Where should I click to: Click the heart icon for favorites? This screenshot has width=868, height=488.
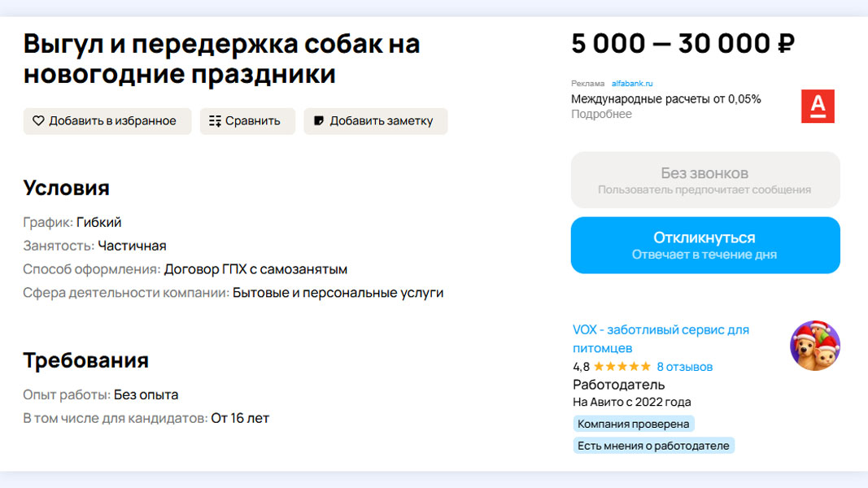[x=38, y=121]
